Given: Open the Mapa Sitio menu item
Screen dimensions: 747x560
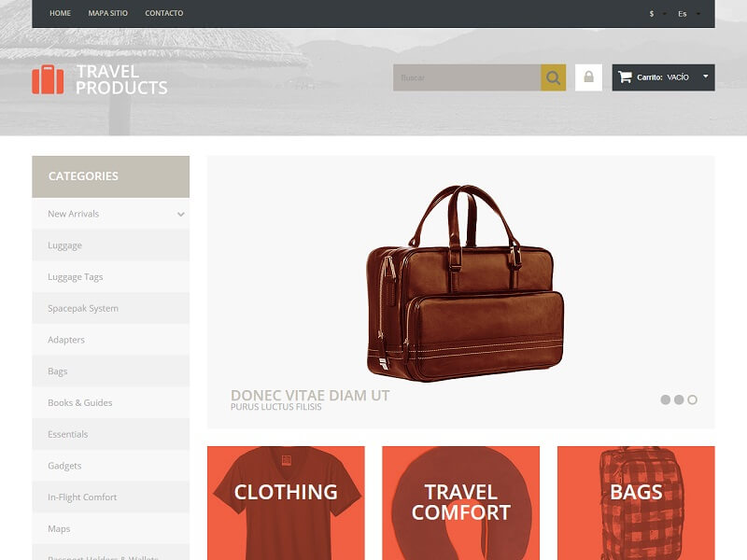Looking at the screenshot, I should coord(107,13).
